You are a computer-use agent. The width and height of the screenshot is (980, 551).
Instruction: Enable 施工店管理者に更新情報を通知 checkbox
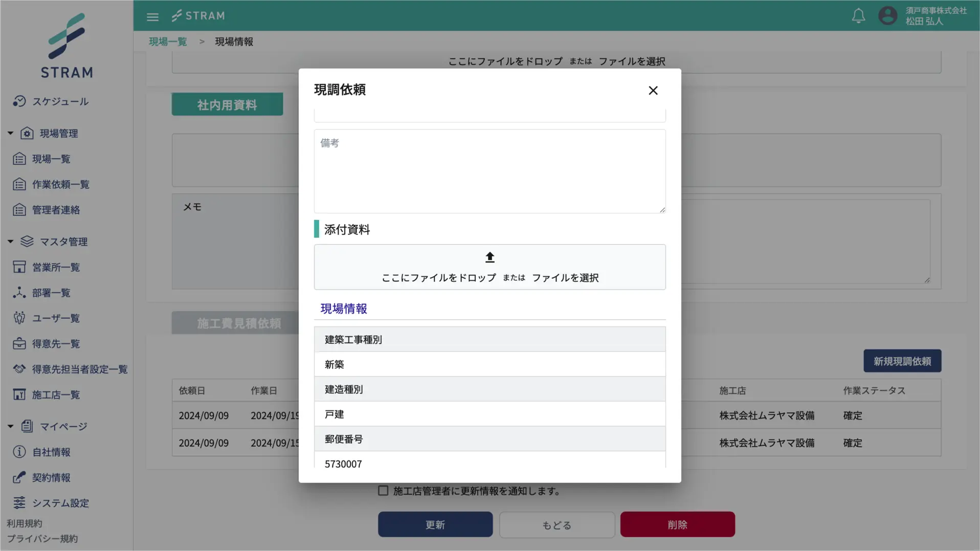coord(383,490)
